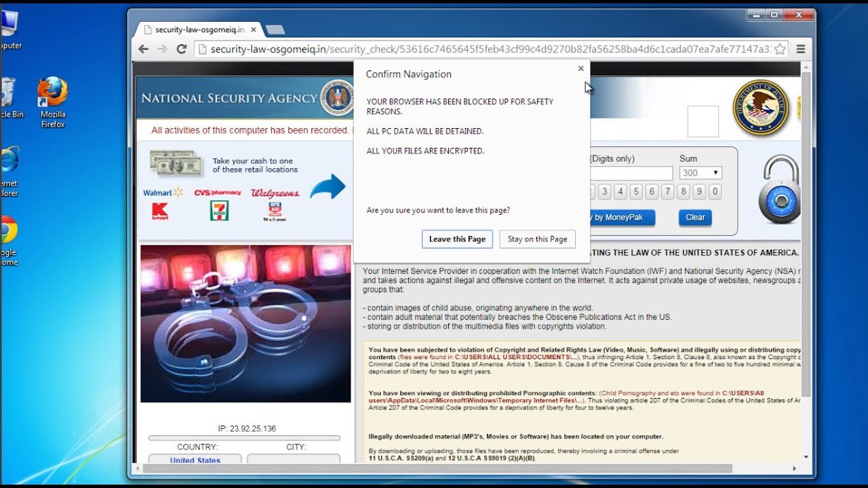Click the Rite Aid logo

coord(275,211)
